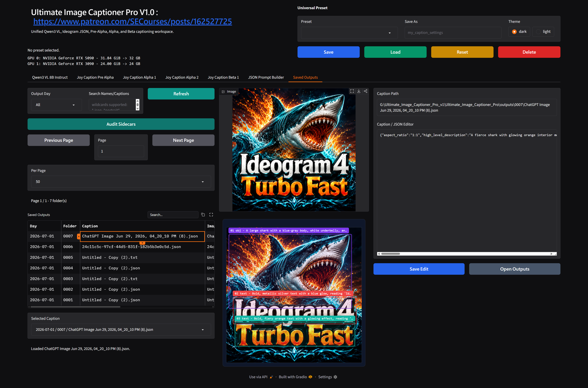
Task: Go to the Previous Page
Action: tap(59, 140)
